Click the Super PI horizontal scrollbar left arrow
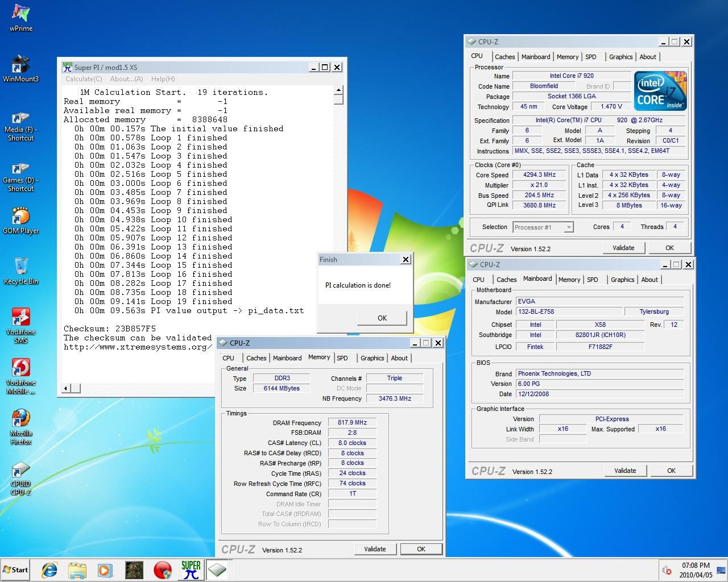This screenshot has height=582, width=728. 66,388
